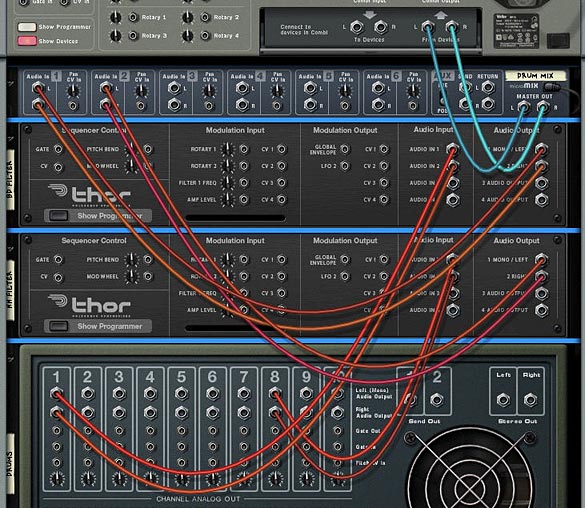Adjust Rotary 1 modulation knob on BP Filter Thor
Screen dimensions: 585x508
pos(227,149)
